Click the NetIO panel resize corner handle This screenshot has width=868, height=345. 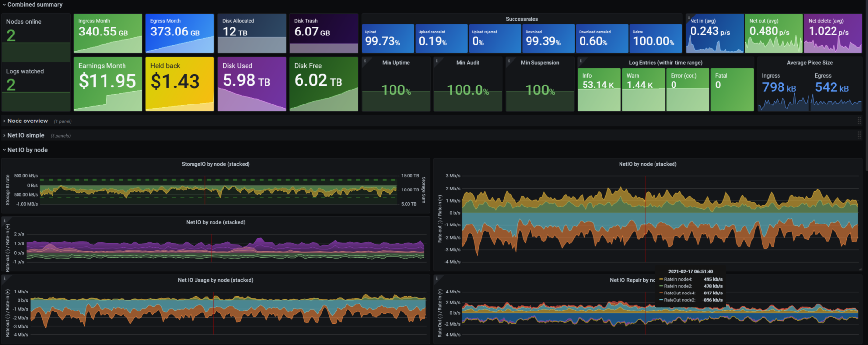click(860, 269)
